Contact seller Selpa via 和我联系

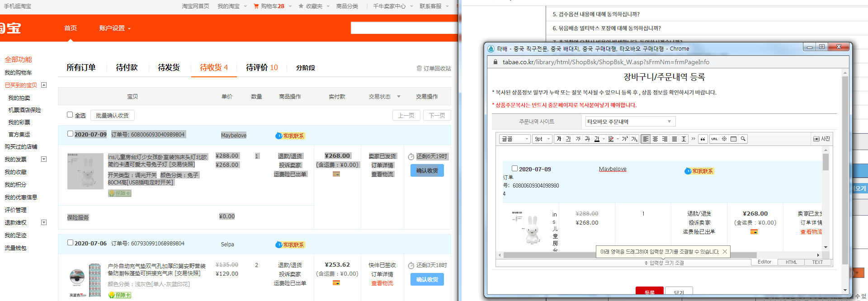tap(290, 245)
